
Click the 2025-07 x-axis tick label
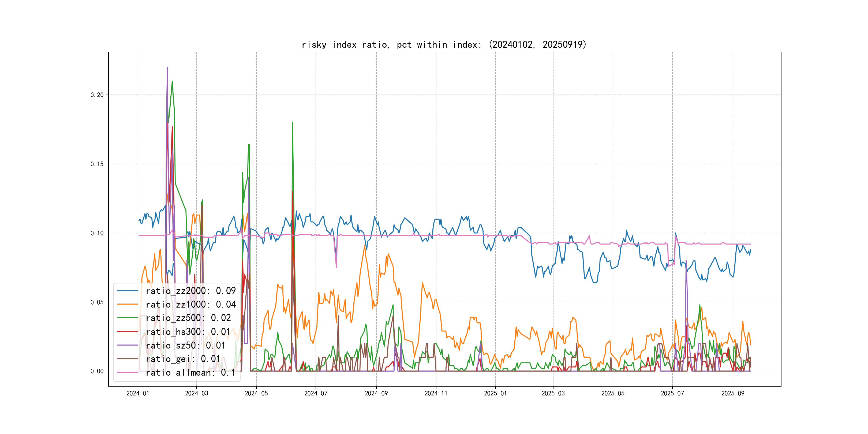(672, 394)
